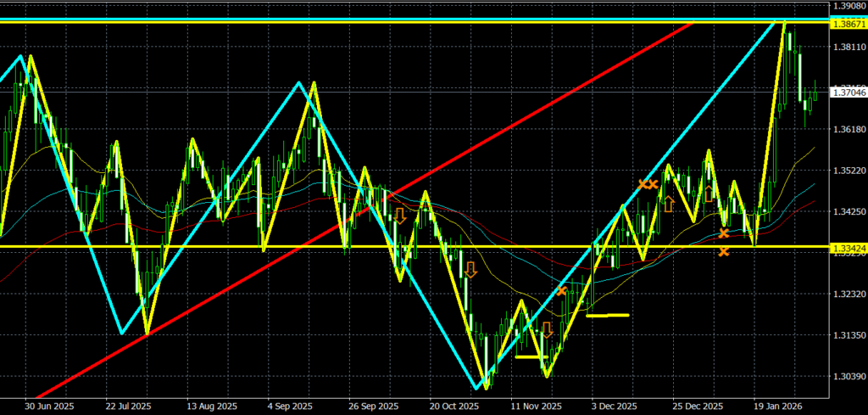
Task: Select the short yellow segment near 3 Dec 2025
Action: 607,315
